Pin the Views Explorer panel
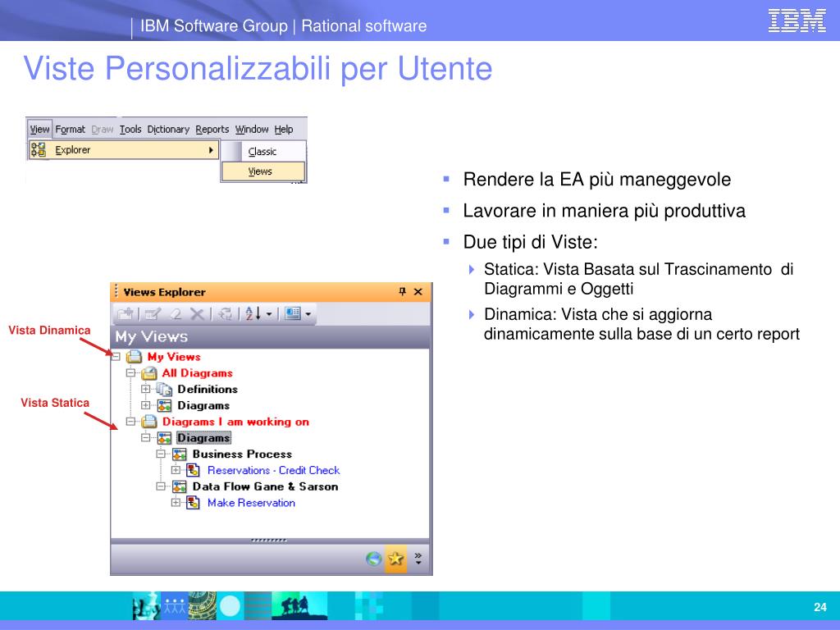840x630 pixels. pos(402,291)
